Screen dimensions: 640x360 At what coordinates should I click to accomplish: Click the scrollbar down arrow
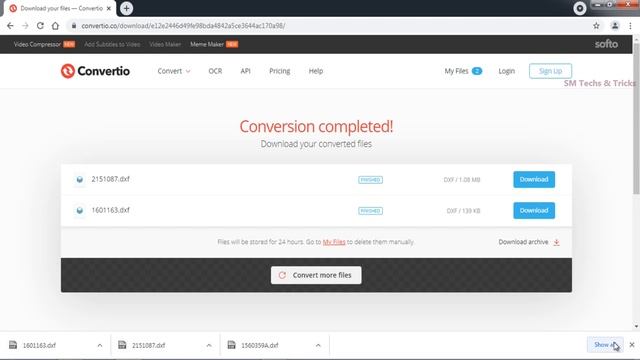point(636,327)
